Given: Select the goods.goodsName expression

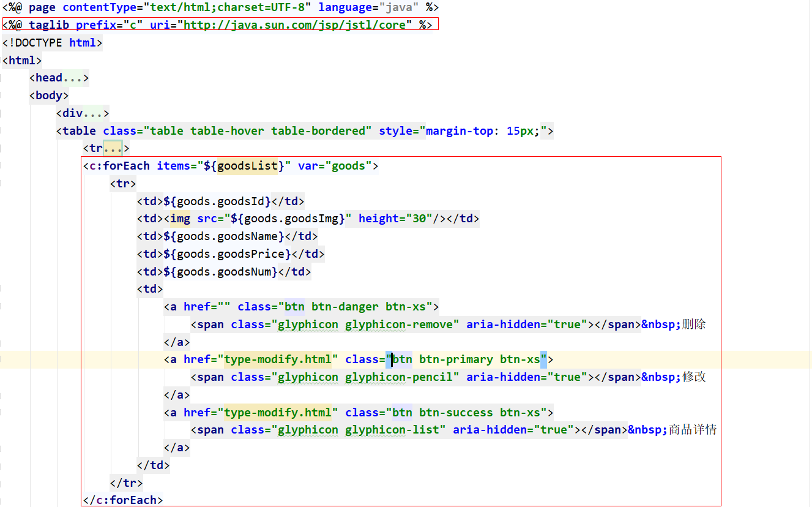Looking at the screenshot, I should pos(223,236).
